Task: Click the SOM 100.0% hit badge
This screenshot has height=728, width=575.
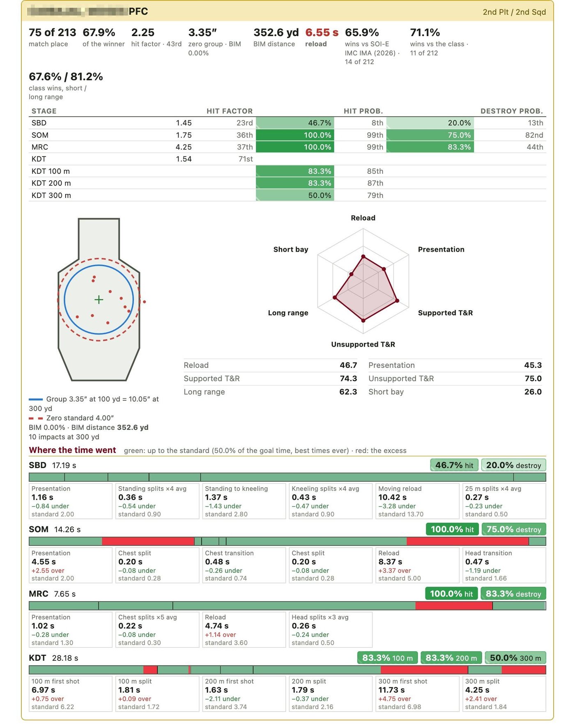Action: (x=452, y=529)
